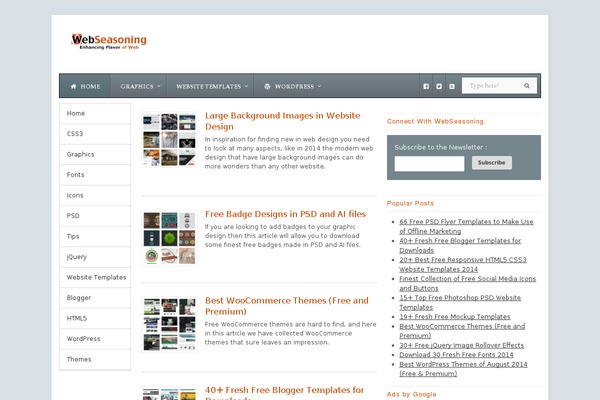Click the 'Popular Posts' heading
Screen dimensions: 600x400
[410, 203]
